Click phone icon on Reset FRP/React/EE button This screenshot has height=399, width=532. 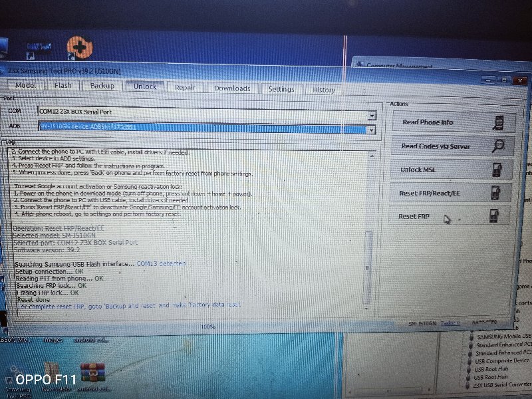(495, 192)
